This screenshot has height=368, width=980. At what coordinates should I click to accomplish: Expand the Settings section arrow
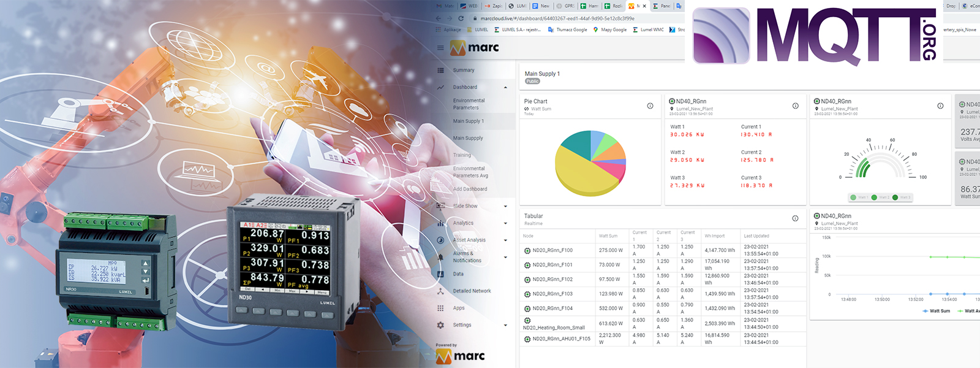[x=505, y=325]
